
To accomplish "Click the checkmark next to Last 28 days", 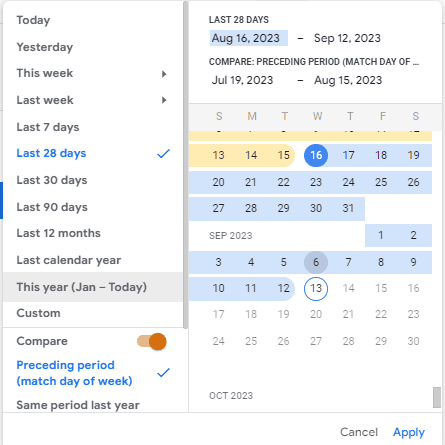I will (163, 154).
